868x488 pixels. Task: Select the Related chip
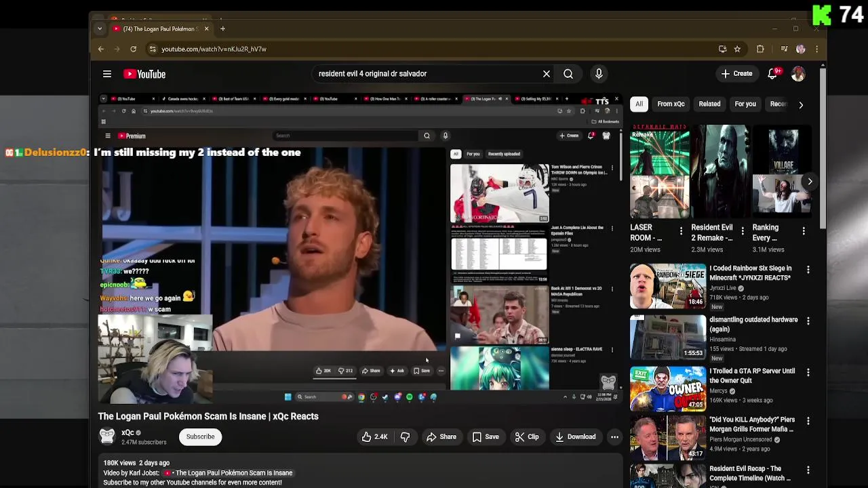pyautogui.click(x=709, y=104)
